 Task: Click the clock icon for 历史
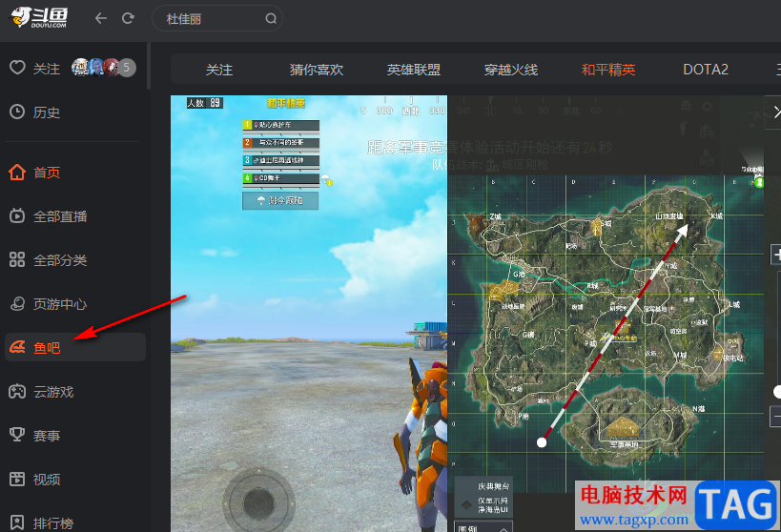(17, 112)
